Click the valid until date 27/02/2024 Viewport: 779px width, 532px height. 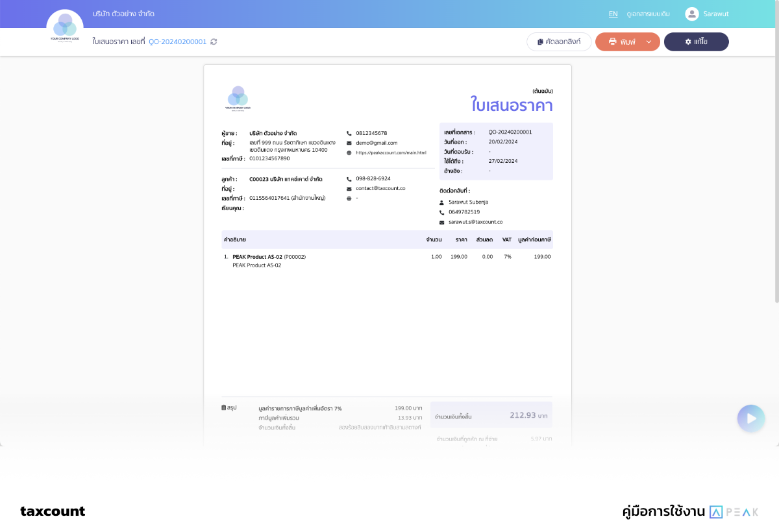[503, 161]
